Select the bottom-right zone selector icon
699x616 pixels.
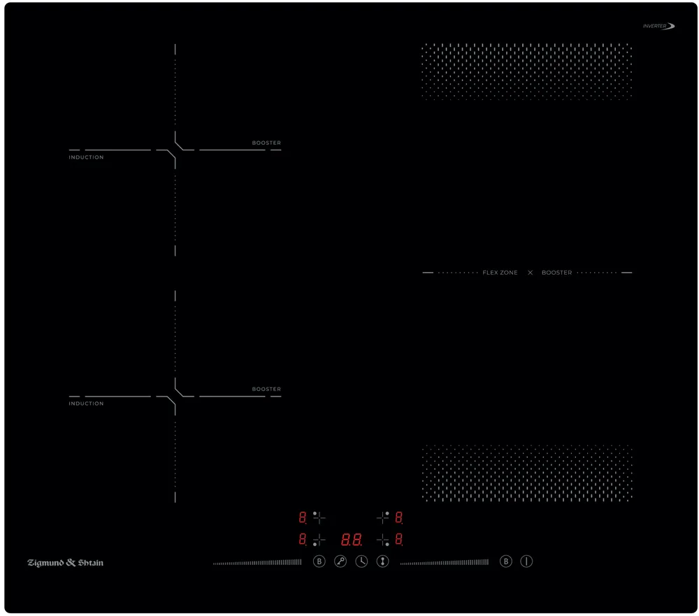pyautogui.click(x=382, y=540)
